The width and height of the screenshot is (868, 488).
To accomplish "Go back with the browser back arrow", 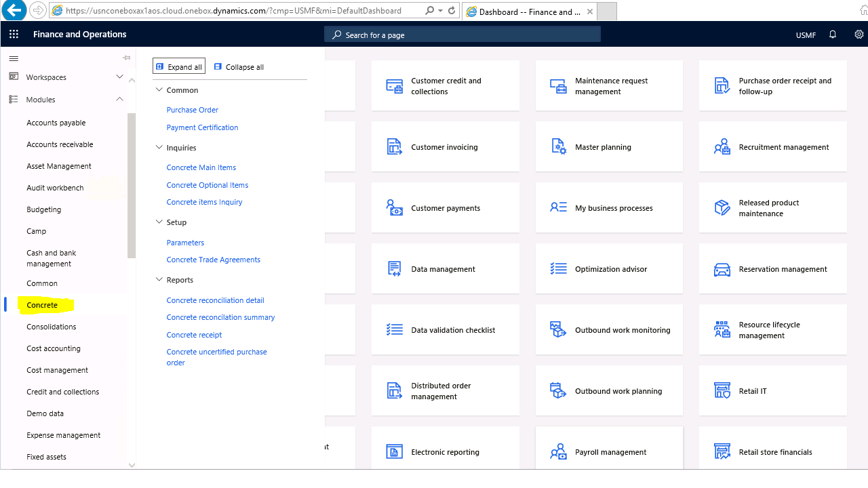I will 15,10.
